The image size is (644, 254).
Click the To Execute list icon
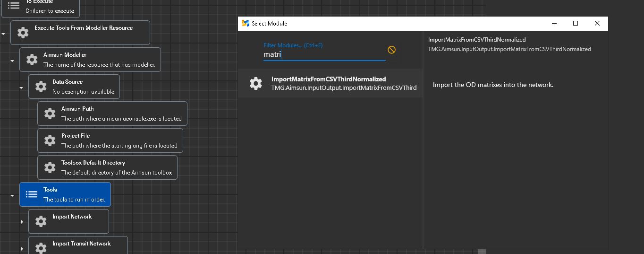(14, 6)
